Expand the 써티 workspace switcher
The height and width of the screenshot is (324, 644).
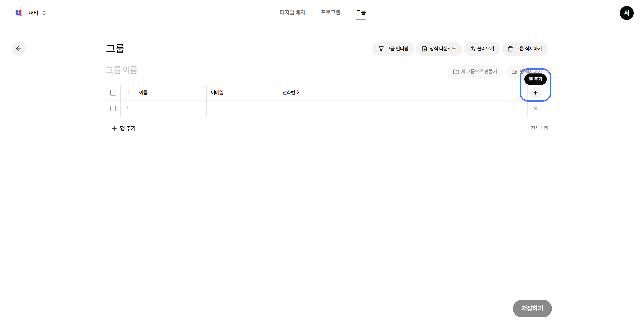pos(44,13)
